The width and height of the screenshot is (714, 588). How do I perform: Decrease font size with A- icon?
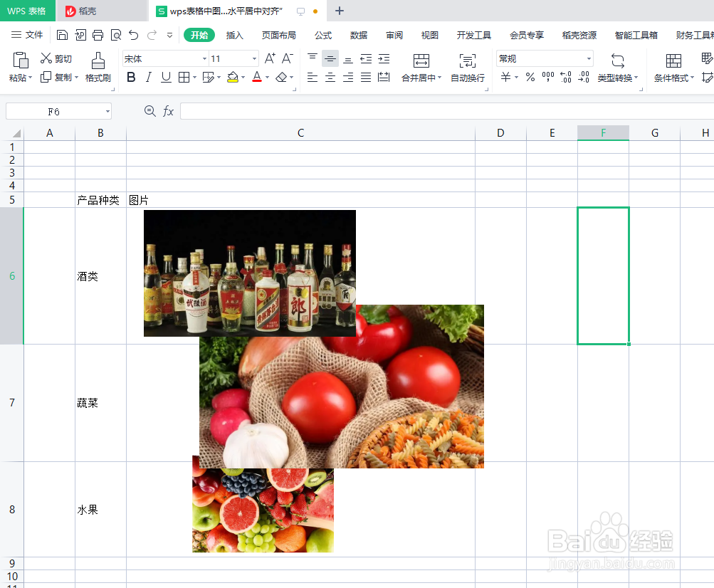pos(288,58)
